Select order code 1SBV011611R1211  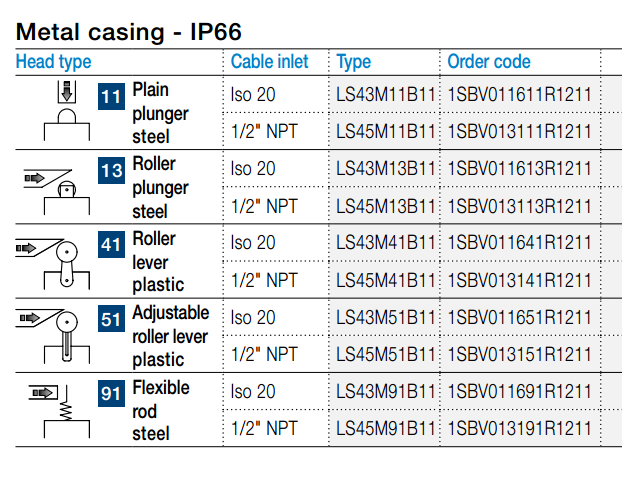click(x=520, y=95)
